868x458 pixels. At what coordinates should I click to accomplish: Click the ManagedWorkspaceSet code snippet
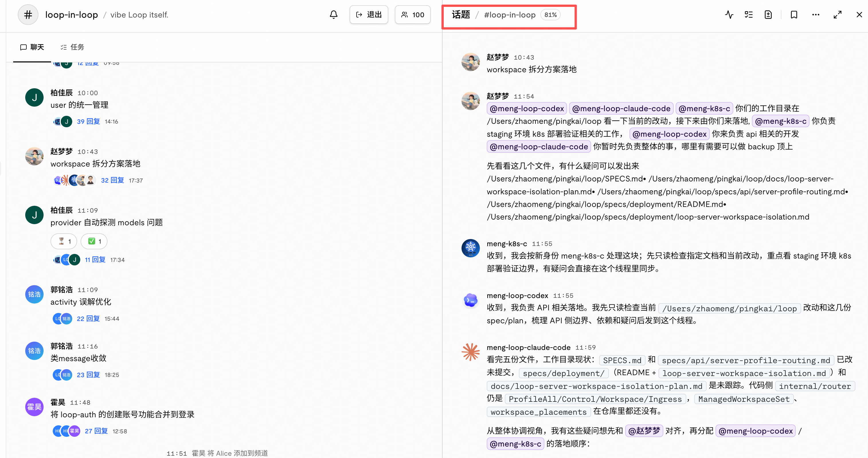coord(744,399)
